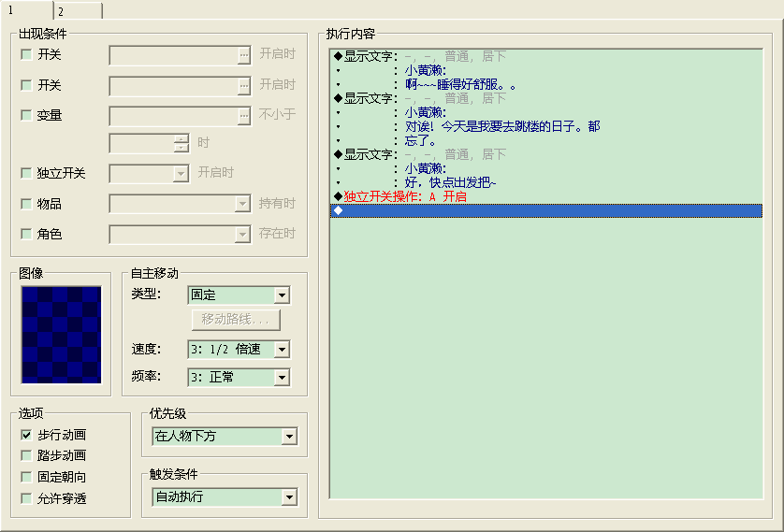Select the second 显示文字 command line

[x=546, y=98]
